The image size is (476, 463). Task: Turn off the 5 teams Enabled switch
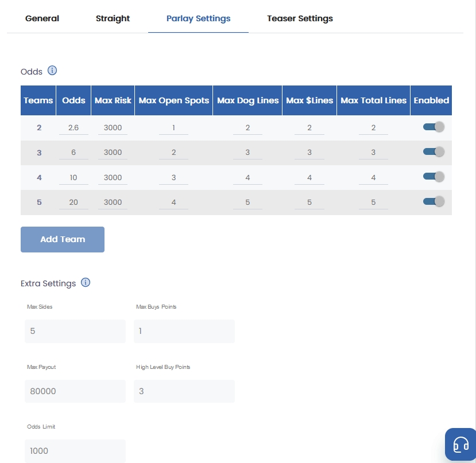point(434,202)
